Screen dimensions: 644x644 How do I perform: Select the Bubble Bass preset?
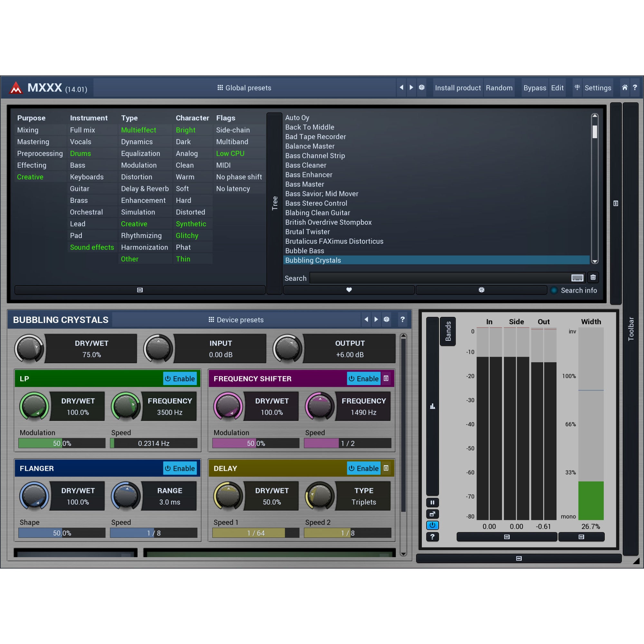(x=436, y=251)
